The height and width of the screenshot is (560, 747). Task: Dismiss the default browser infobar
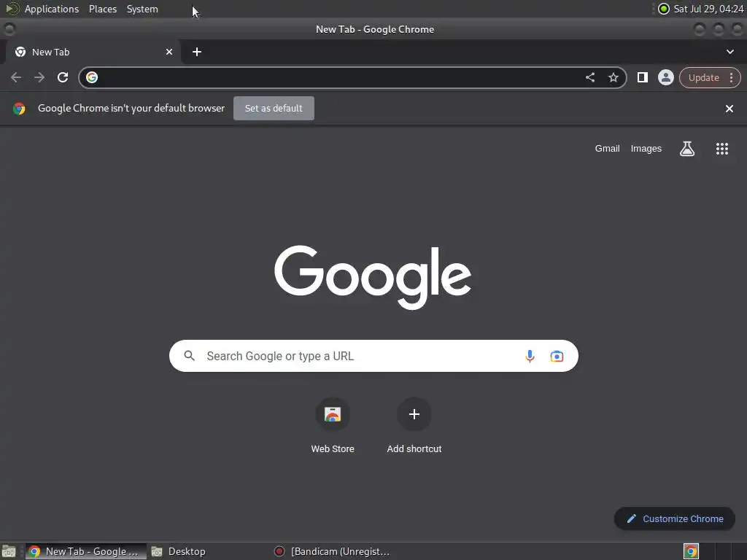pos(729,109)
